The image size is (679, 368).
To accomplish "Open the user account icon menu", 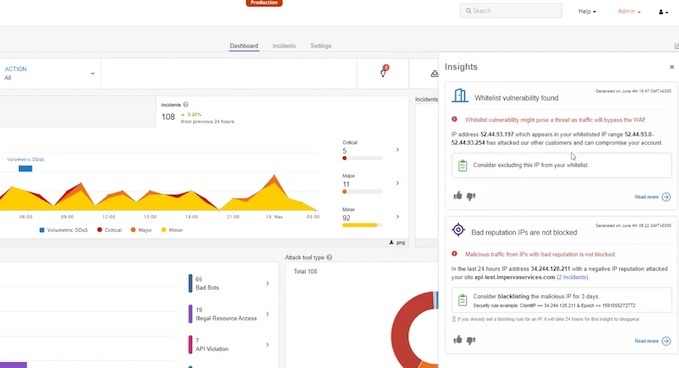I will click(663, 12).
